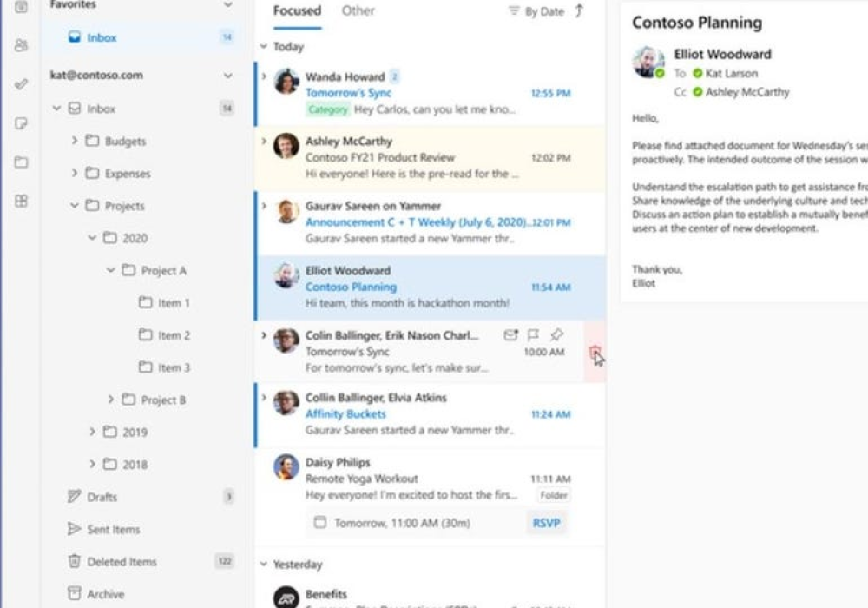Image resolution: width=868 pixels, height=608 pixels.
Task: Expand the 2018 folder arrow
Action: click(92, 464)
